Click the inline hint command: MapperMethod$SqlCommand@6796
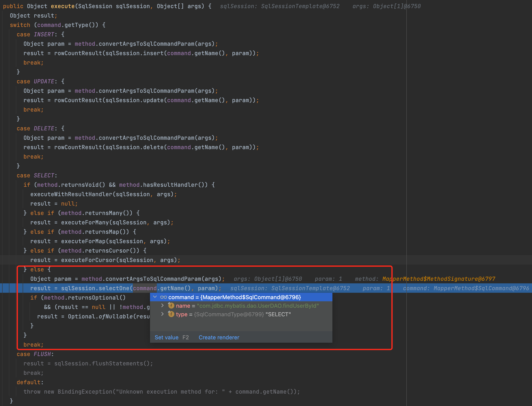Image resolution: width=532 pixels, height=406 pixels. pyautogui.click(x=466, y=288)
